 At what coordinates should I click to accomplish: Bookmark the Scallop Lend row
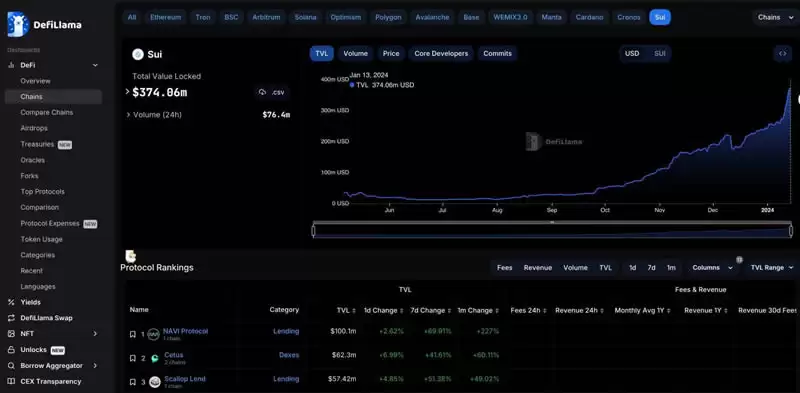click(133, 382)
